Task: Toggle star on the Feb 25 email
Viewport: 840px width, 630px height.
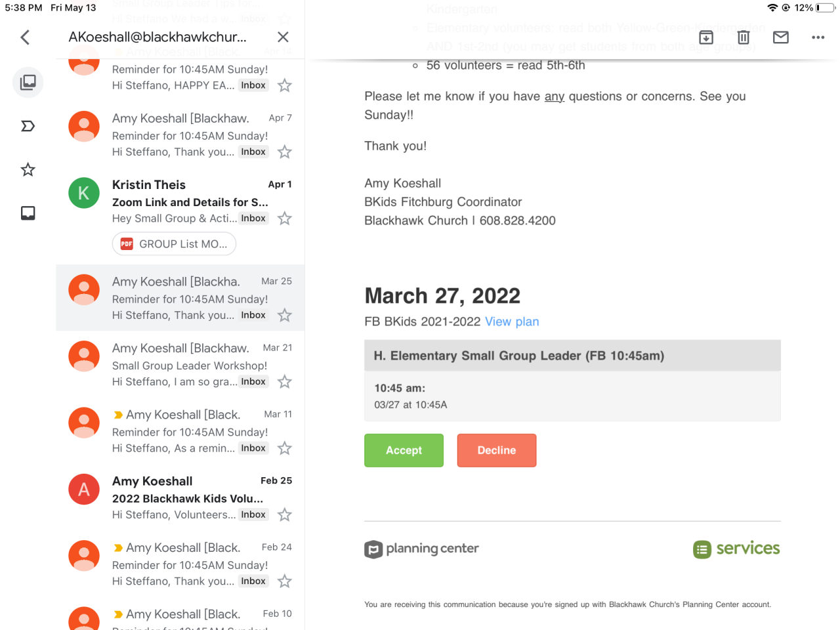Action: [x=285, y=515]
